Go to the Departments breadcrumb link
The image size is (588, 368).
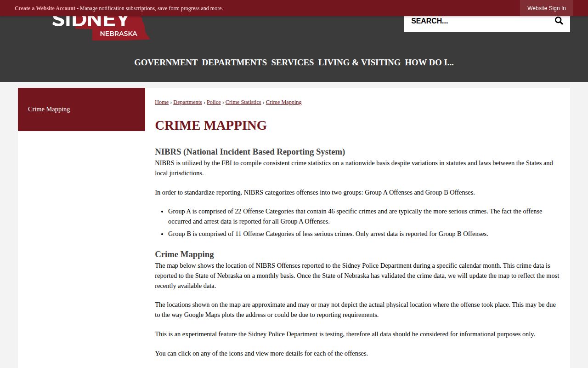[x=187, y=102]
